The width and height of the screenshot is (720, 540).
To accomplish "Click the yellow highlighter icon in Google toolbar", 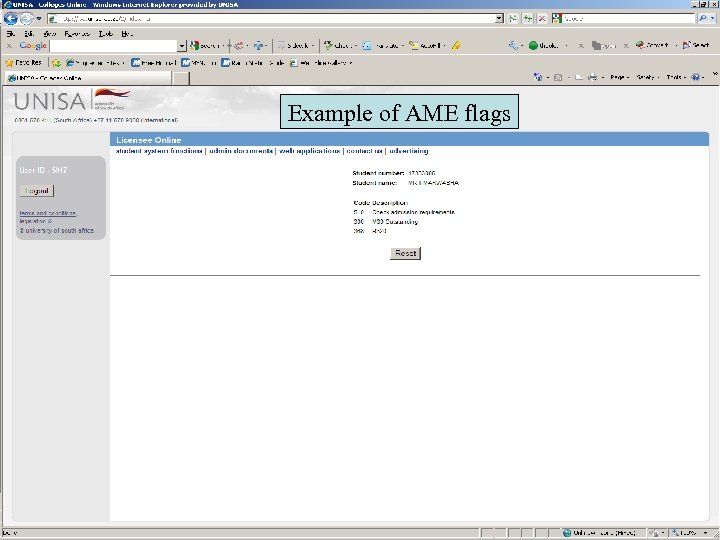I will point(456,46).
